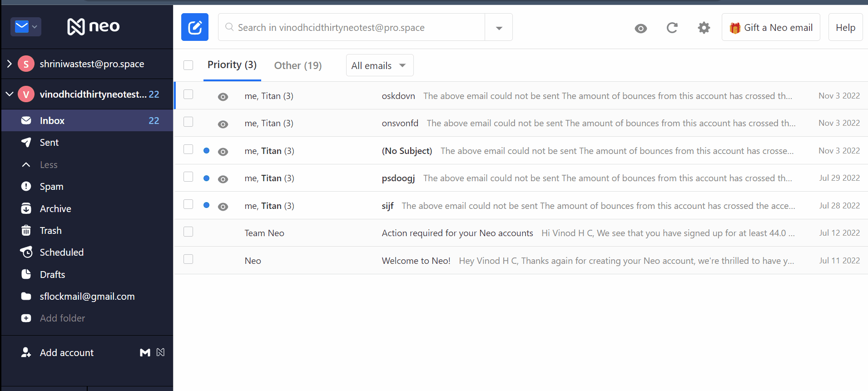Open the mail app switcher icon
This screenshot has width=868, height=391.
pos(26,27)
